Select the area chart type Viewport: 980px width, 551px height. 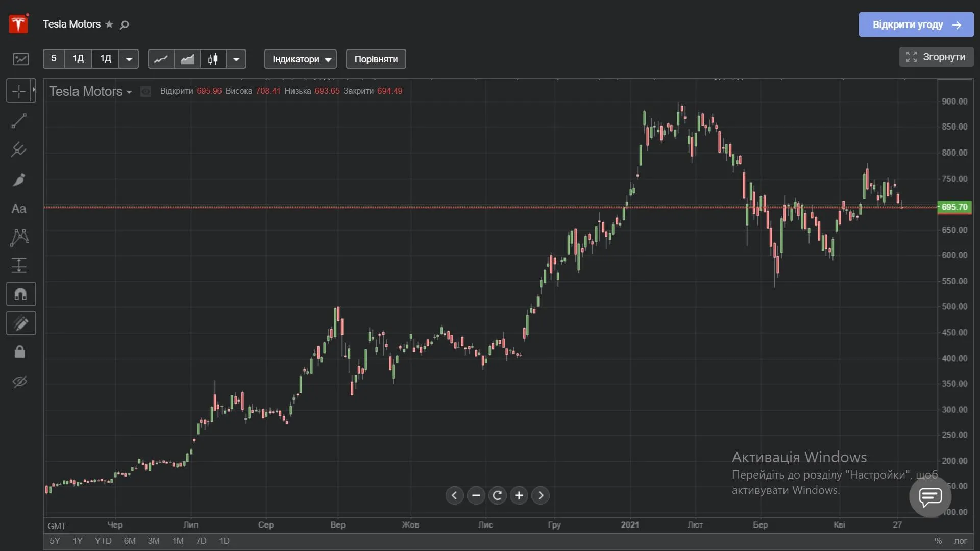[187, 59]
